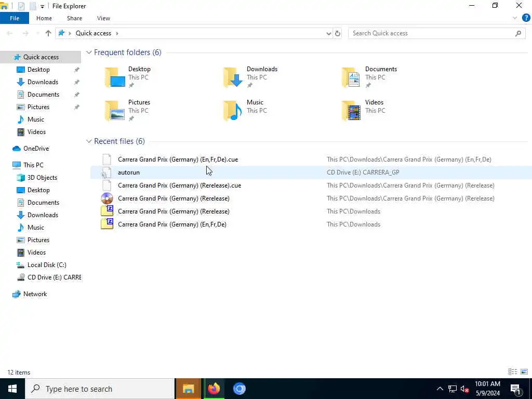Open the Quick Access Toolbar customize dropdown
Screen dimensions: 532x399
click(42, 6)
